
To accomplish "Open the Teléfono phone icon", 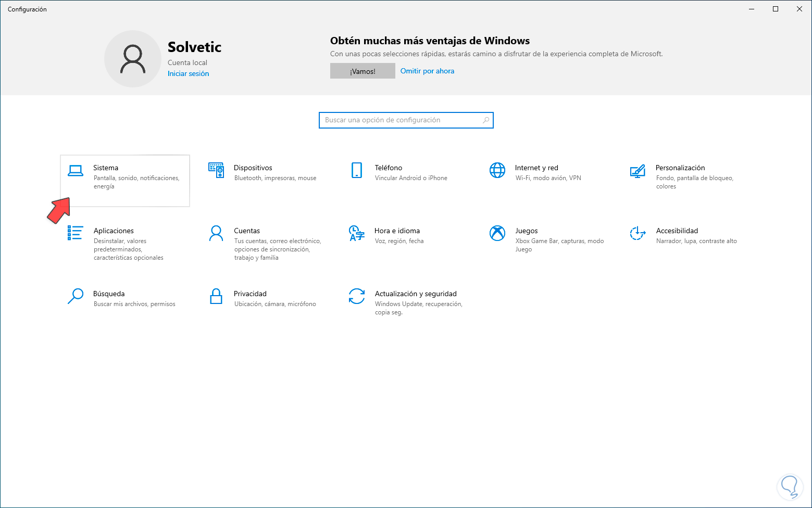I will tap(357, 170).
